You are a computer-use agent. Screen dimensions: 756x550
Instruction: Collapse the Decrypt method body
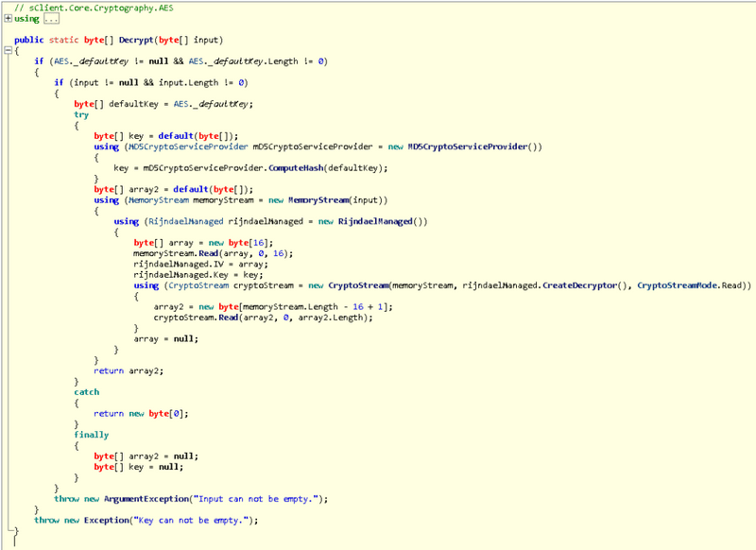8,48
